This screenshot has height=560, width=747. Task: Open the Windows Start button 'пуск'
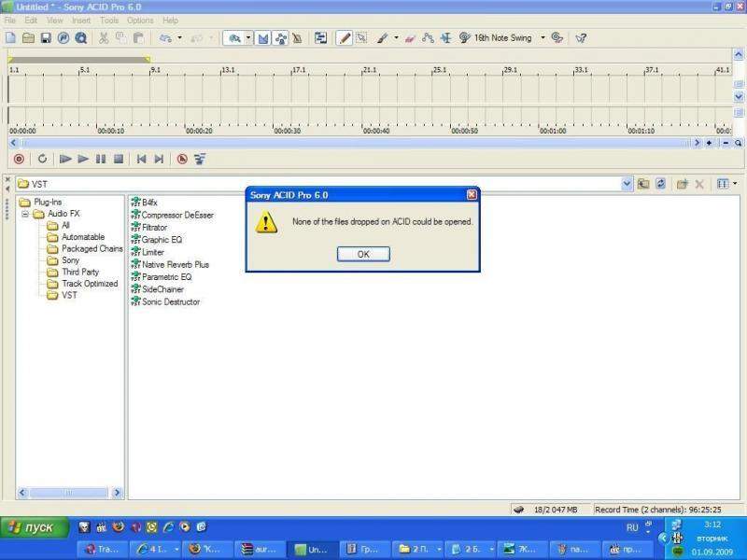pos(34,527)
